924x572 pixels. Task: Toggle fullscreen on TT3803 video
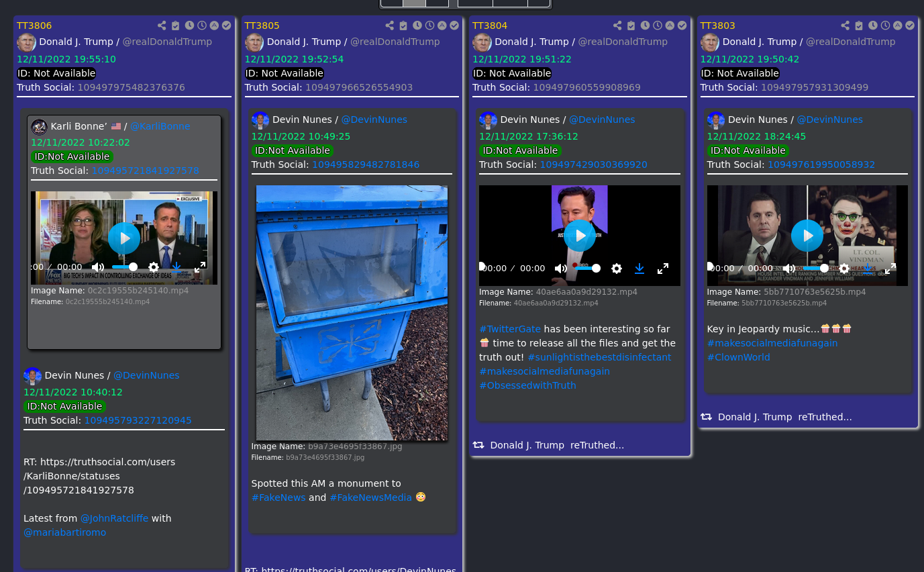[890, 269]
